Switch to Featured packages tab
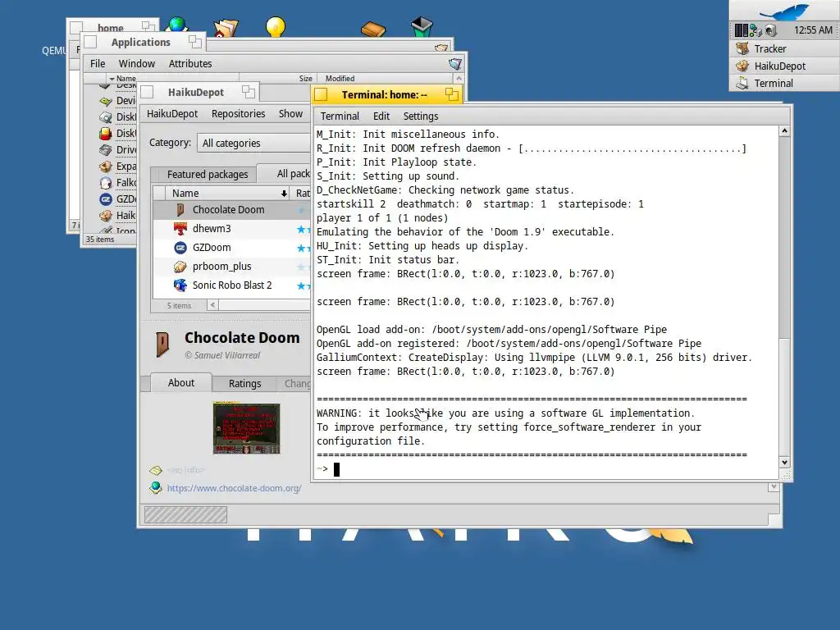This screenshot has height=630, width=840. [208, 175]
